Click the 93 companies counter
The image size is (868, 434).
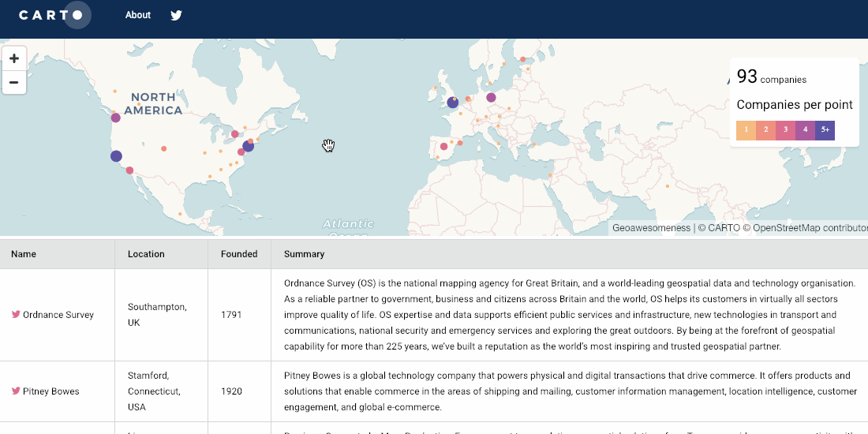click(x=771, y=77)
